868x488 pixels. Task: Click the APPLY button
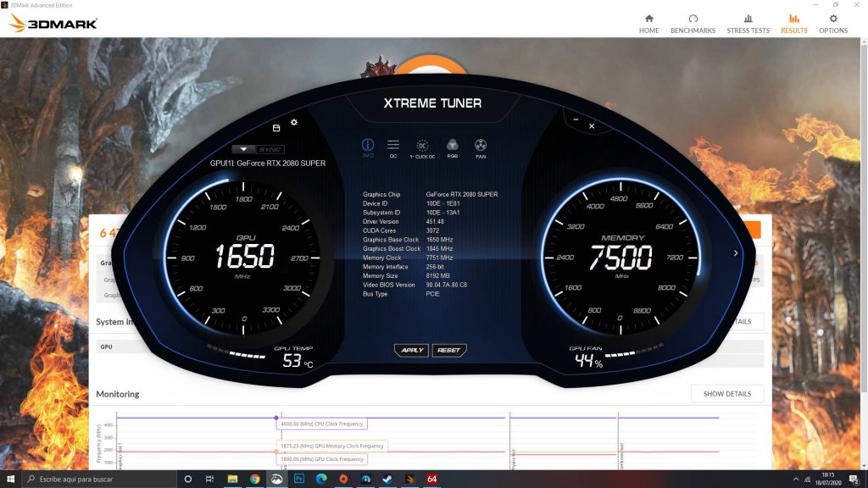[411, 350]
